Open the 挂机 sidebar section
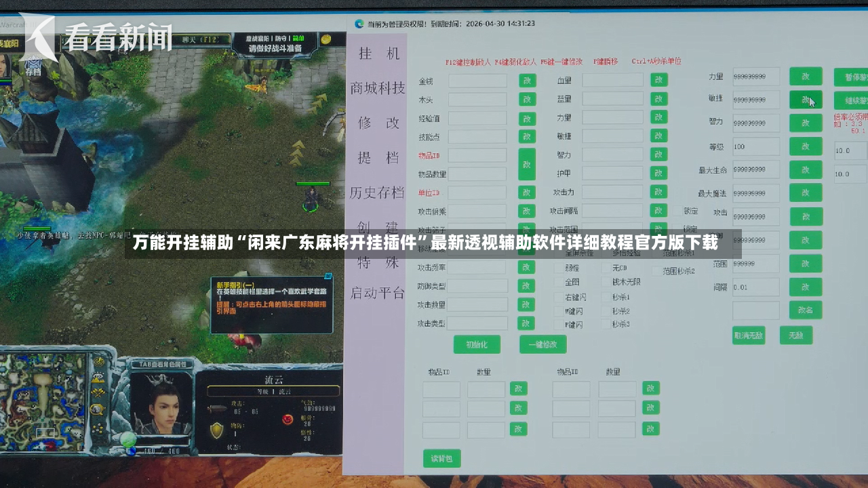 point(379,54)
